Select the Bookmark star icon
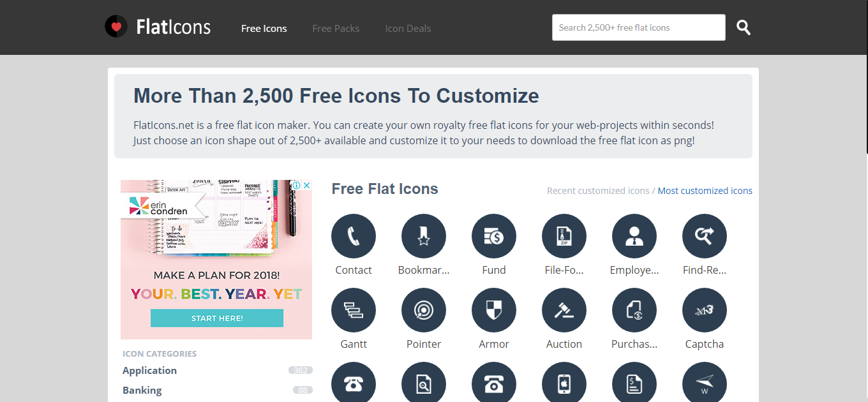Viewport: 868px width, 402px height. click(424, 237)
